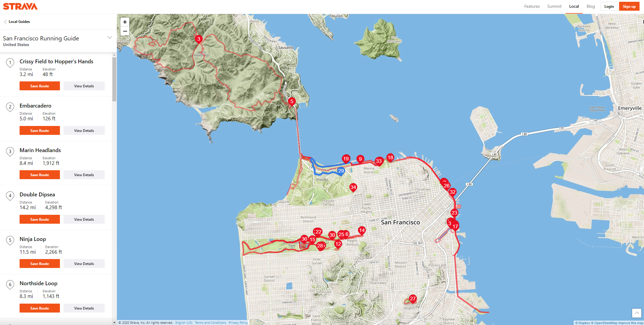Image resolution: width=644 pixels, height=325 pixels.
Task: View details for the Ninja Loop route
Action: 84,264
